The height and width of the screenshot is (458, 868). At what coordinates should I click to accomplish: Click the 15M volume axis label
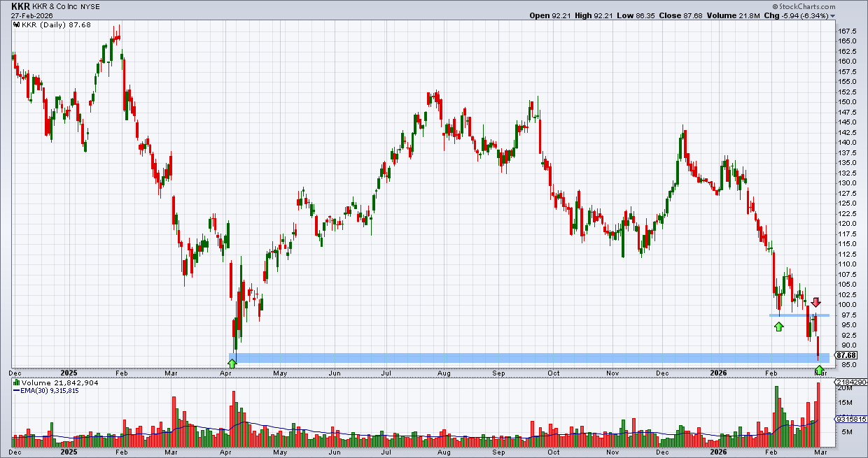pos(846,403)
